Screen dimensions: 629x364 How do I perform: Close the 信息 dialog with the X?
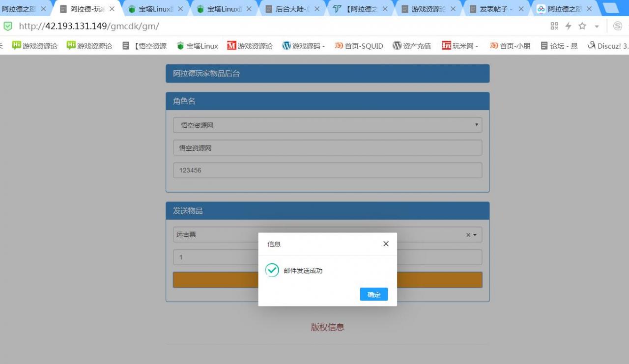pos(386,244)
